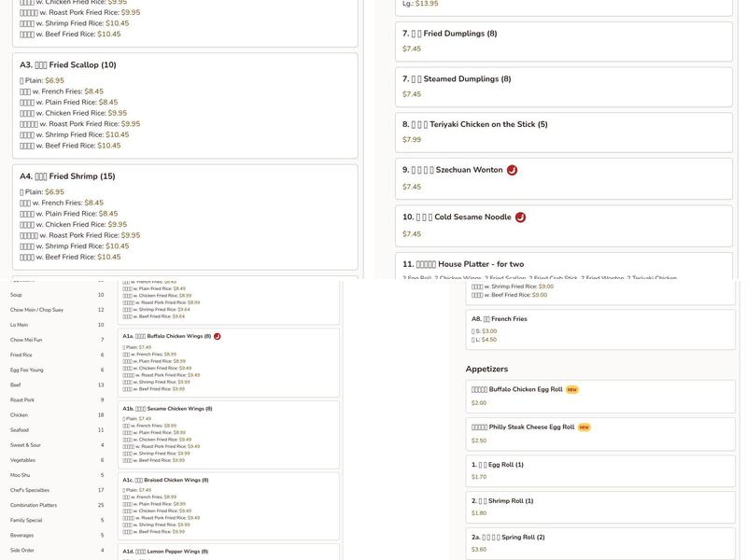Click the NEW badge on Buffalo Chicken Egg Roll
The height and width of the screenshot is (560, 747).
point(571,389)
